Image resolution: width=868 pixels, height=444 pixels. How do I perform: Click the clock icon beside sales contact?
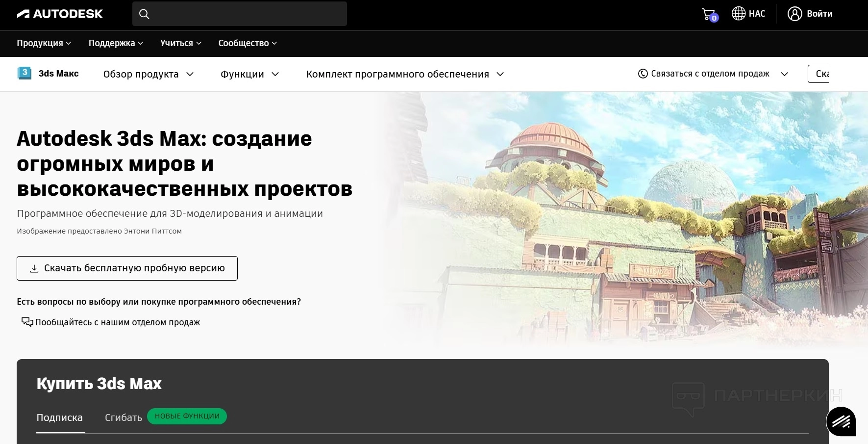click(x=643, y=74)
